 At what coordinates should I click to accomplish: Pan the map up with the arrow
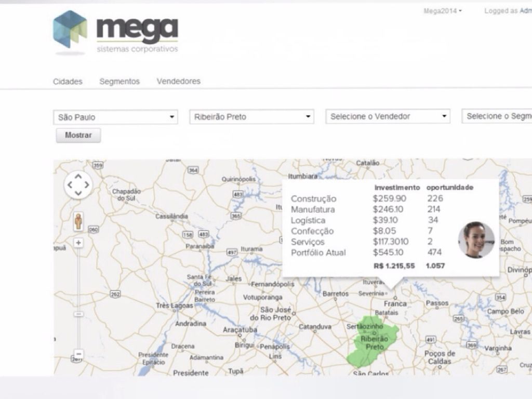[78, 177]
